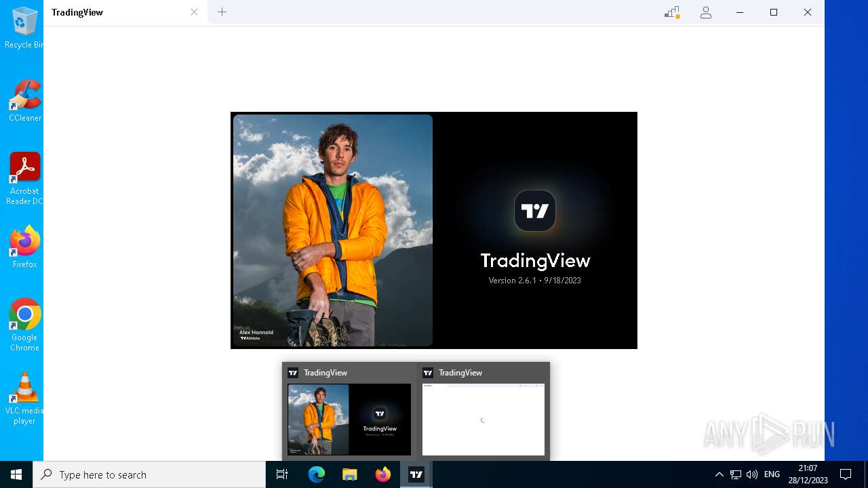Open the volume tray icon
This screenshot has width=868, height=488.
tap(751, 474)
